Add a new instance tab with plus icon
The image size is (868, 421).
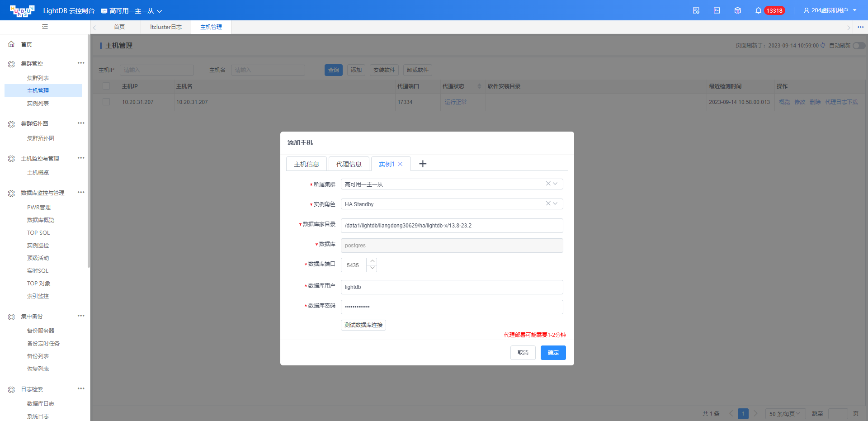(x=423, y=164)
